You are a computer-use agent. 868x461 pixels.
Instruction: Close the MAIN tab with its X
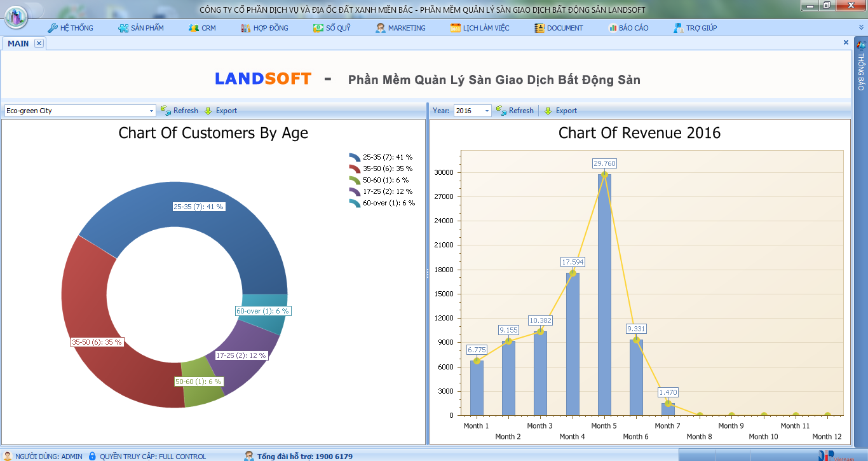click(39, 43)
